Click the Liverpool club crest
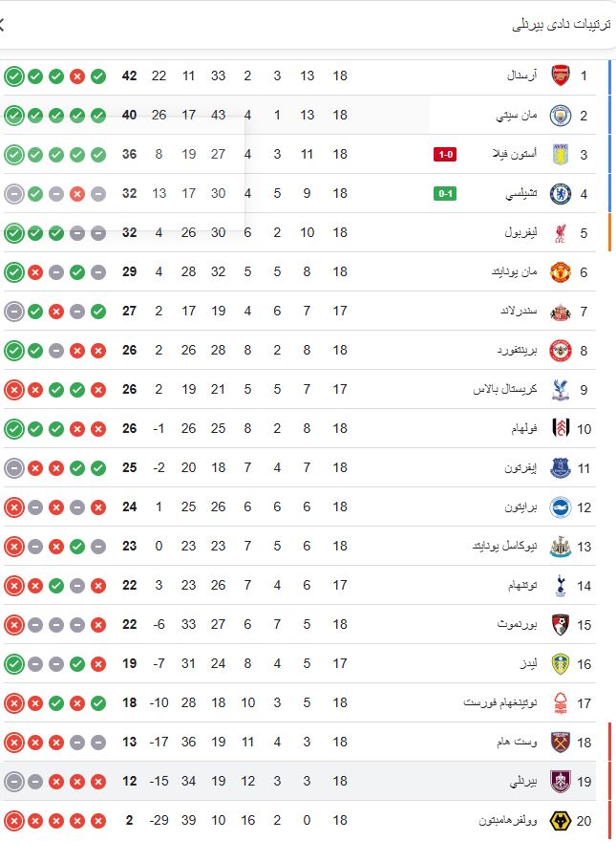This screenshot has height=862, width=616. (x=561, y=232)
